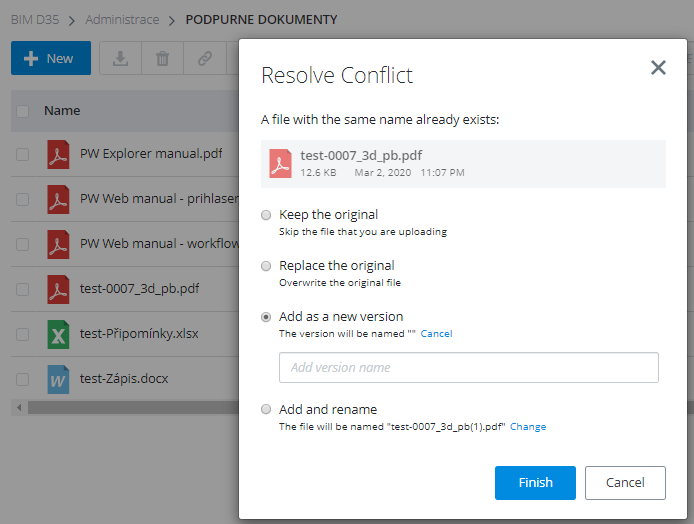Click the Change link for rename
This screenshot has height=524, width=694.
[528, 427]
